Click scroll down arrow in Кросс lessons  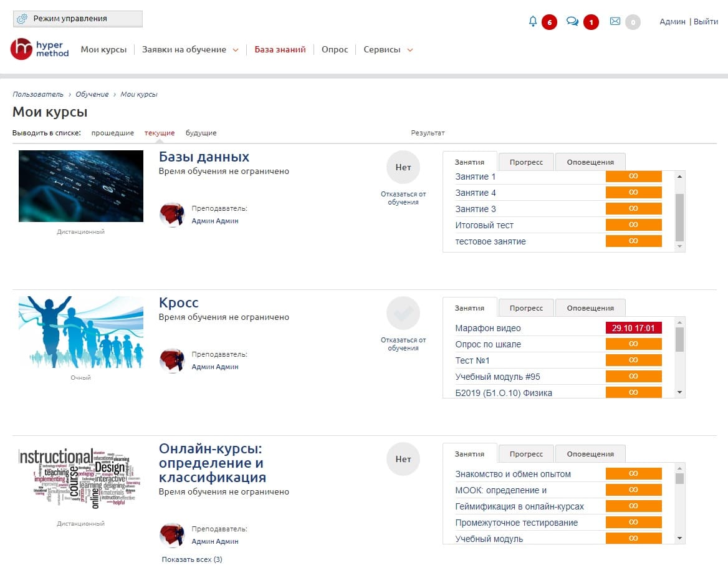coord(680,393)
